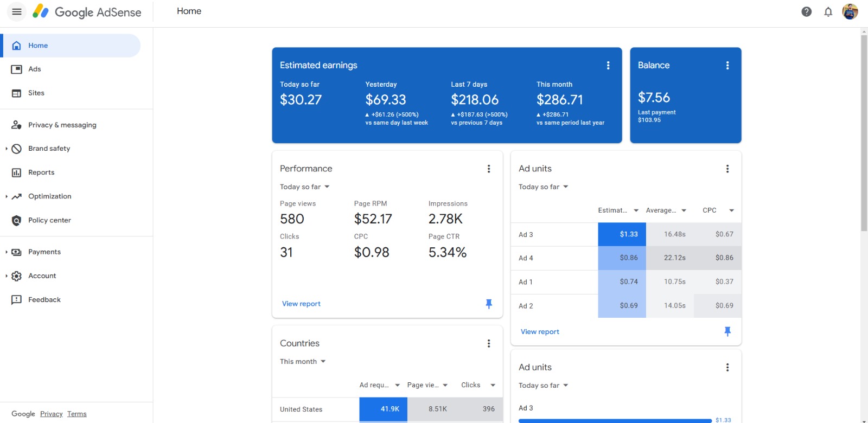The height and width of the screenshot is (423, 868).
Task: Click the Feedback speech-bubble icon
Action: tap(17, 300)
